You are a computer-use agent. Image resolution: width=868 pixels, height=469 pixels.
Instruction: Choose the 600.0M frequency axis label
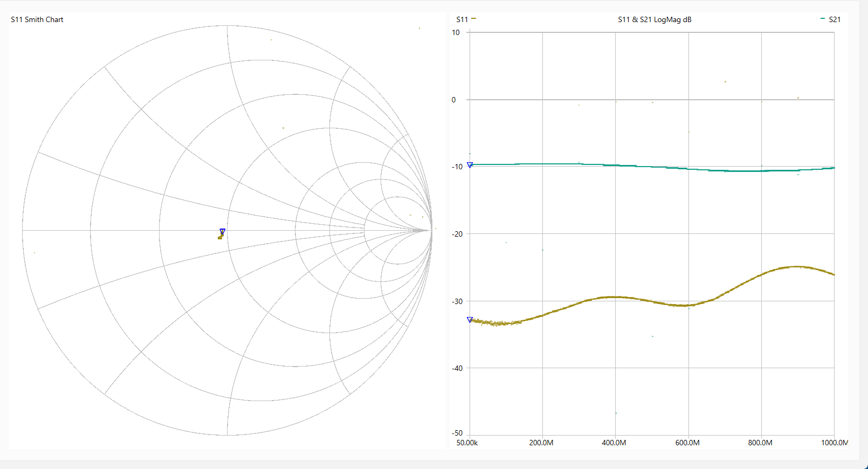(687, 443)
